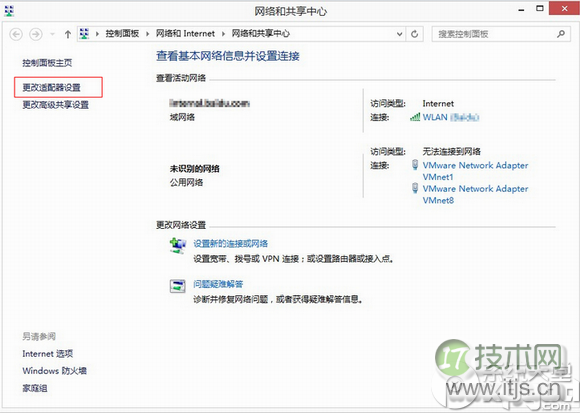Click the 公用网络 label

[186, 182]
